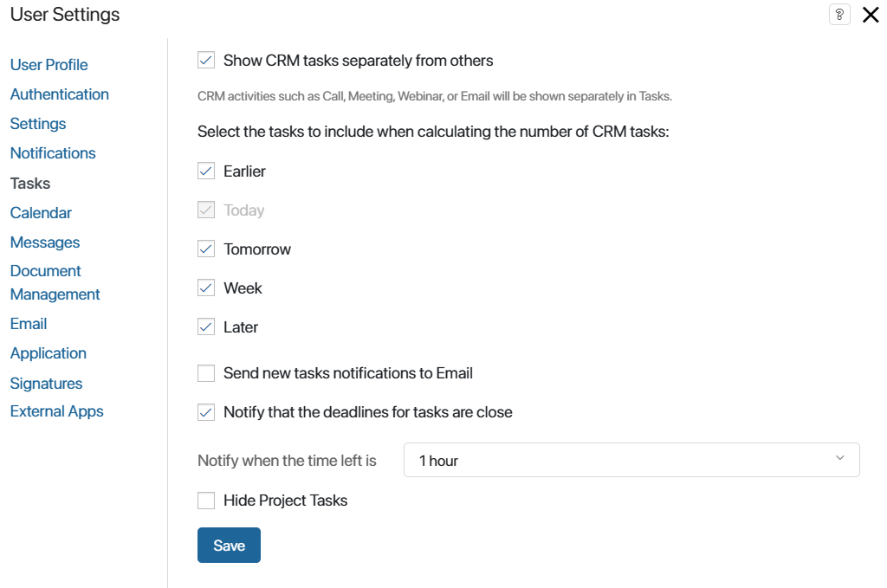Uncheck Show CRM tasks separately from others
The height and width of the screenshot is (588, 887).
click(206, 60)
